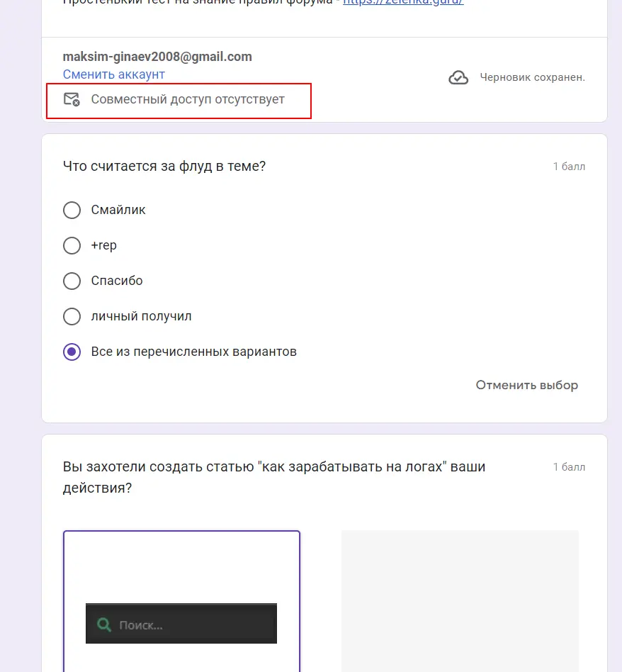Click the green magnifier search icon

104,625
